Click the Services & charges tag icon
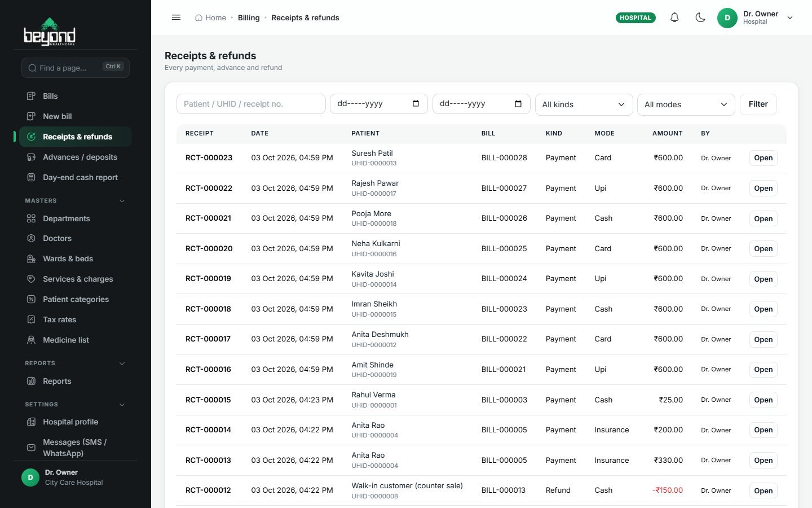The height and width of the screenshot is (508, 812). [x=32, y=279]
